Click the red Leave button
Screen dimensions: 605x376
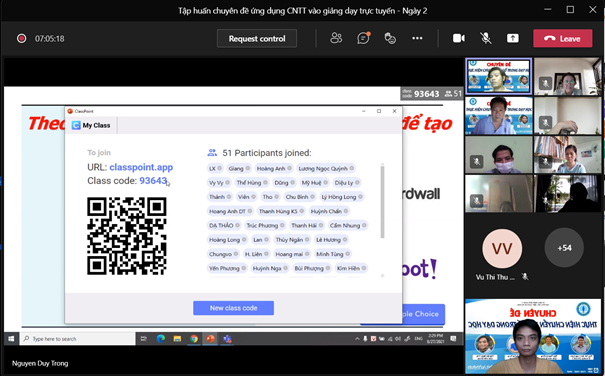pos(563,38)
